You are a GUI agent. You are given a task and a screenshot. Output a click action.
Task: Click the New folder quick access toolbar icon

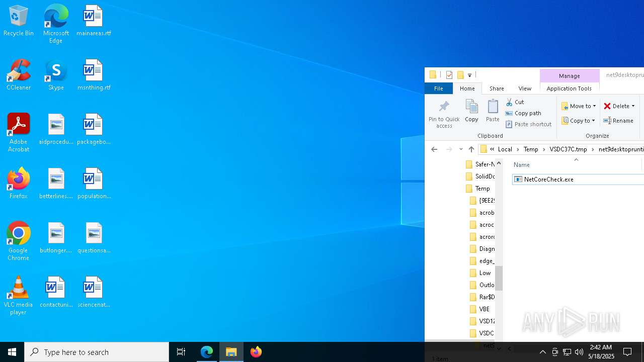[460, 75]
